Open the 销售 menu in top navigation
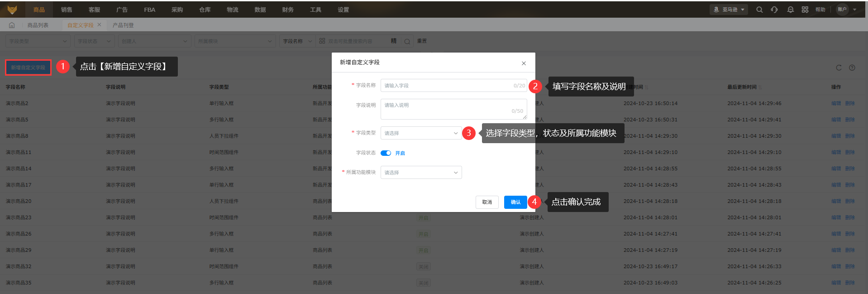The width and height of the screenshot is (868, 294). coord(67,10)
